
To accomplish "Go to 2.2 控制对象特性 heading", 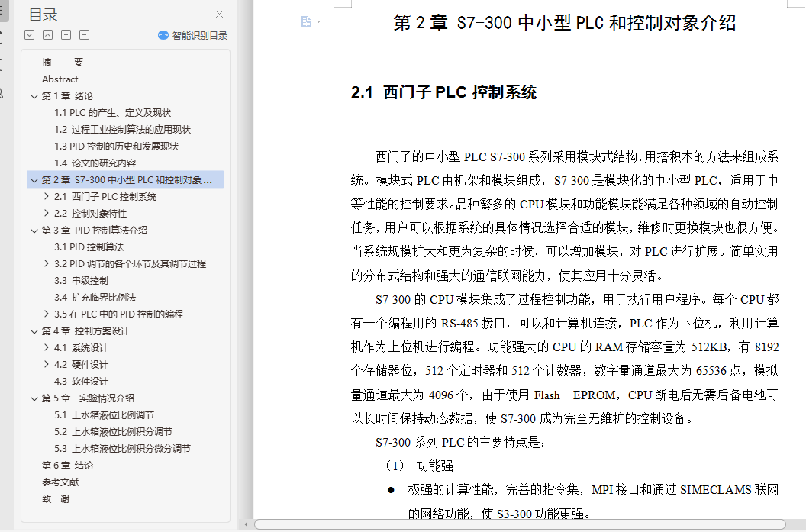I will (x=91, y=213).
